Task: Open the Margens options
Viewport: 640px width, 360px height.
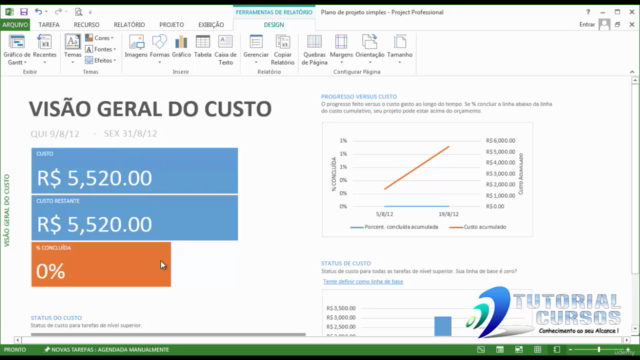Action: click(341, 50)
